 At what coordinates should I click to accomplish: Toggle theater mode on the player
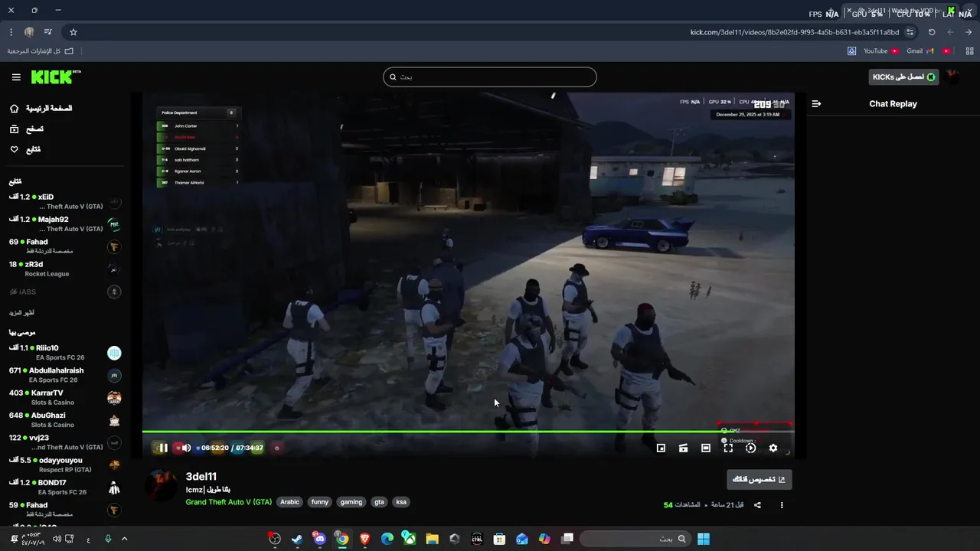coord(706,448)
